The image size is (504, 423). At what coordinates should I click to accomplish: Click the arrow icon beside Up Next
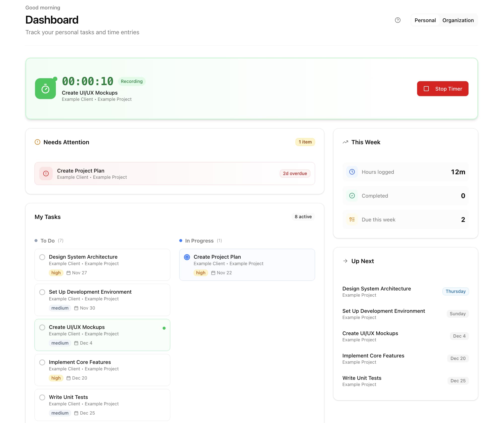(345, 261)
